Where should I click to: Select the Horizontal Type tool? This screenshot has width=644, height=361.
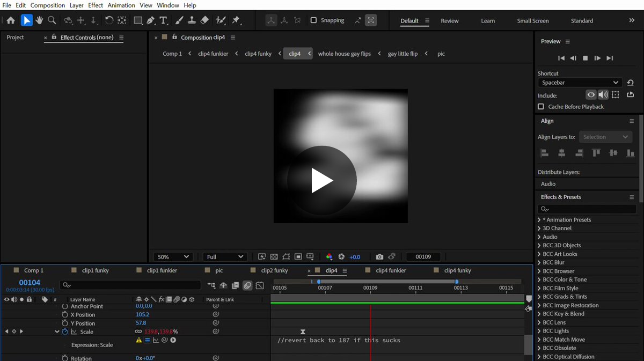pos(164,20)
